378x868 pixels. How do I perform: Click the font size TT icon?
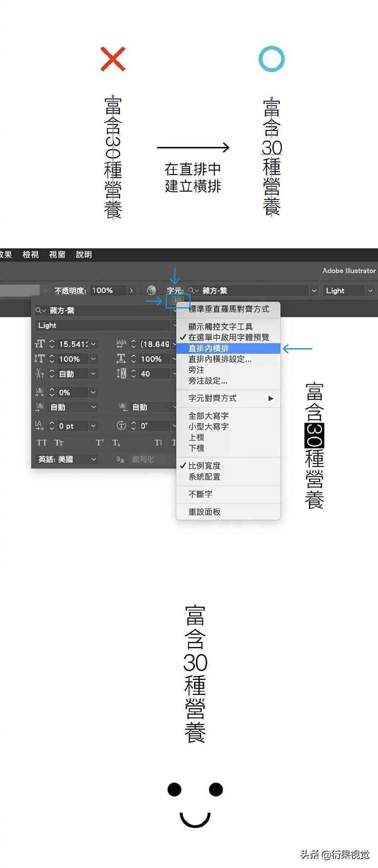pyautogui.click(x=39, y=344)
